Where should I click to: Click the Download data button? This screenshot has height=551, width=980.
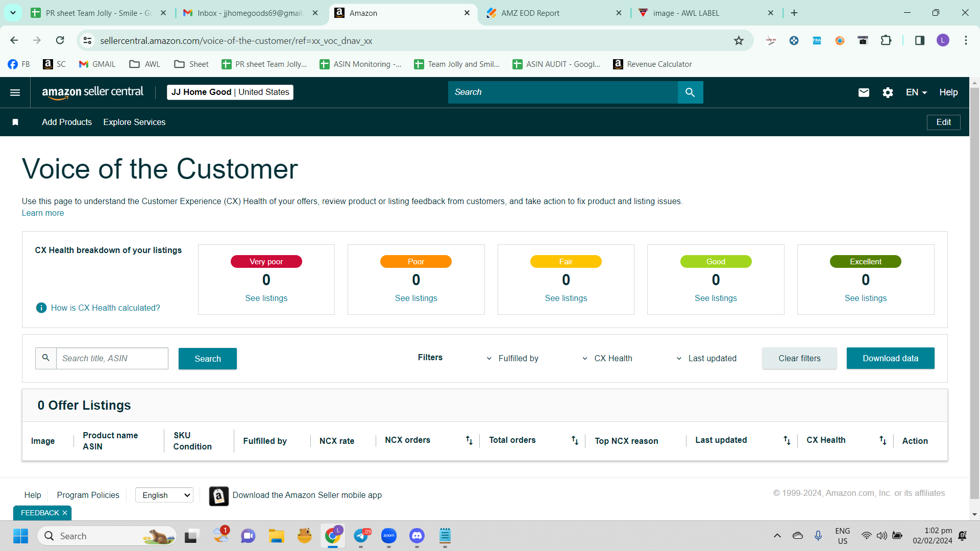[891, 358]
